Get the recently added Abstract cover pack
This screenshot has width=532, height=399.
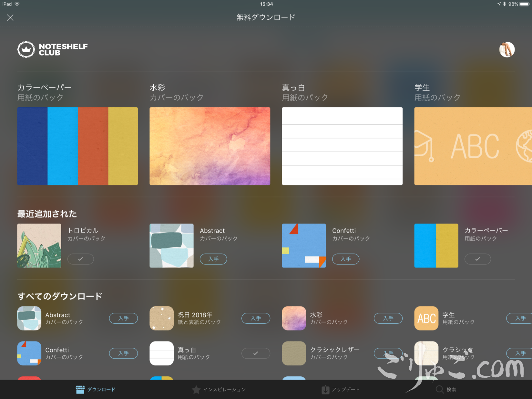213,259
